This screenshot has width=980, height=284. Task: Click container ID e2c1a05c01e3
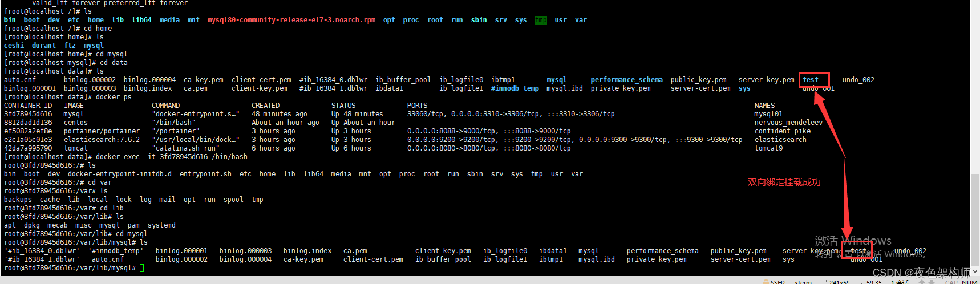pyautogui.click(x=28, y=140)
